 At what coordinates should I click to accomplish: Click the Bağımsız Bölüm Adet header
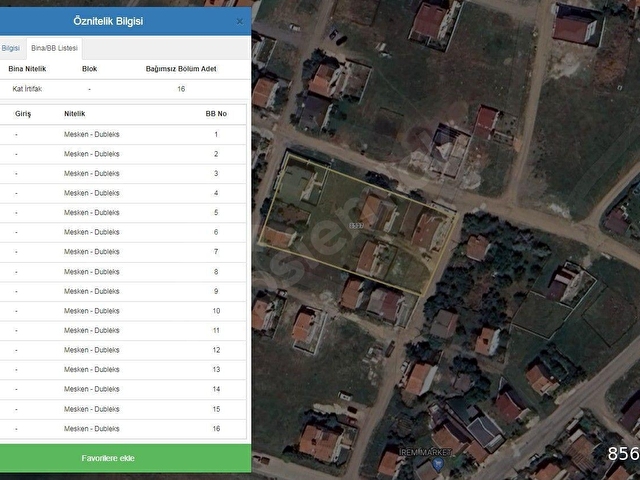[181, 69]
